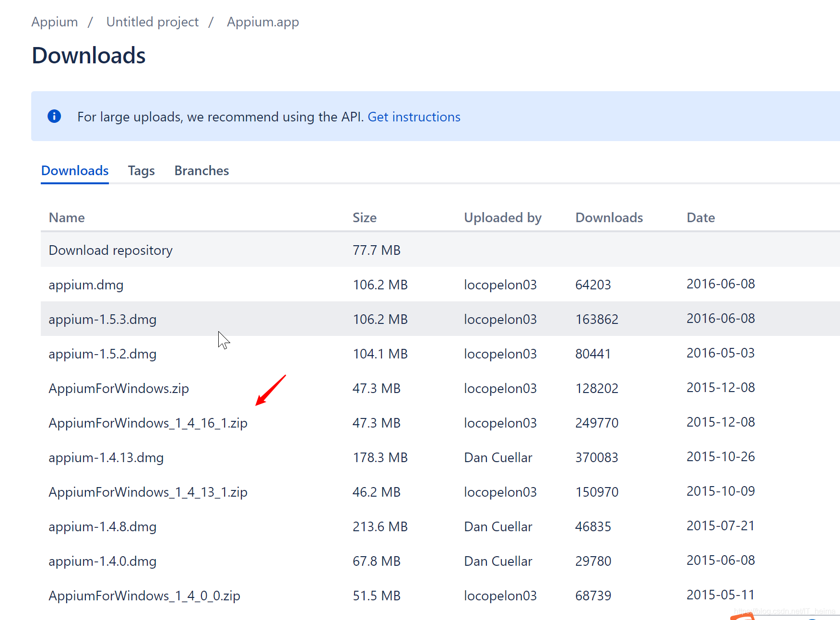Open Untitled project breadcrumb
Viewport: 840px width, 620px height.
(x=153, y=22)
